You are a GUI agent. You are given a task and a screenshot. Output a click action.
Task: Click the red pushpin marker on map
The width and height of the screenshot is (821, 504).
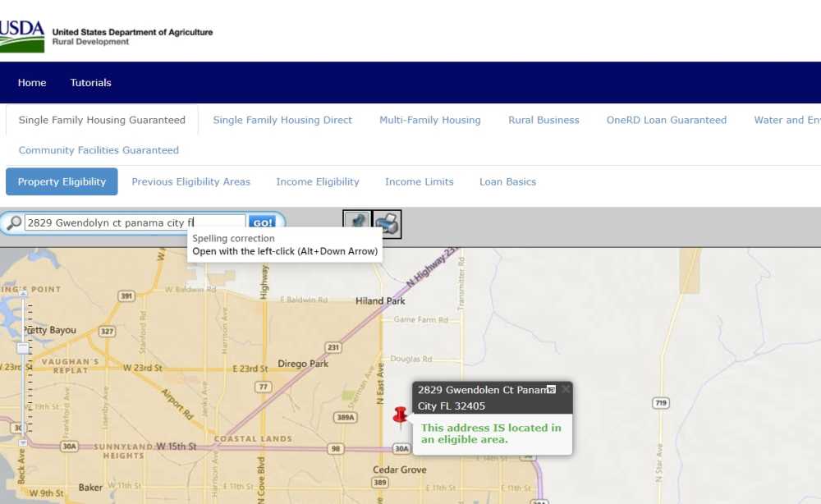[400, 416]
